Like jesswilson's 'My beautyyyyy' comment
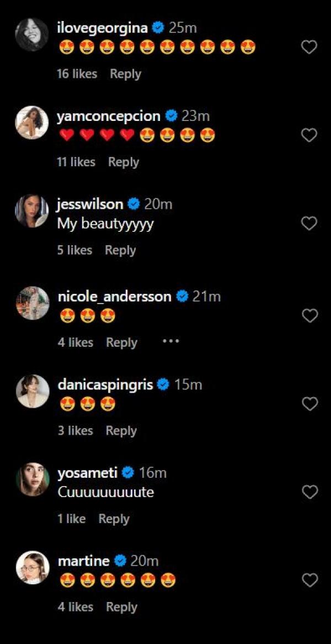 [x=309, y=223]
